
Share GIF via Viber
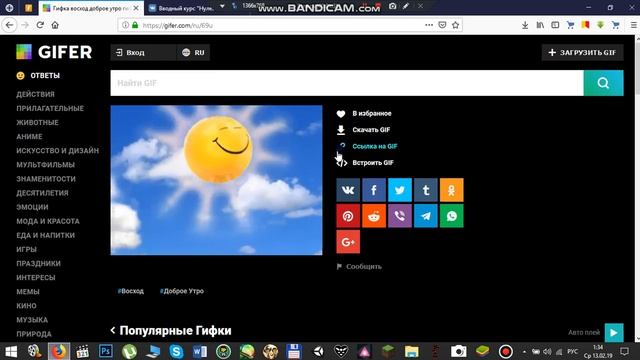tap(400, 216)
